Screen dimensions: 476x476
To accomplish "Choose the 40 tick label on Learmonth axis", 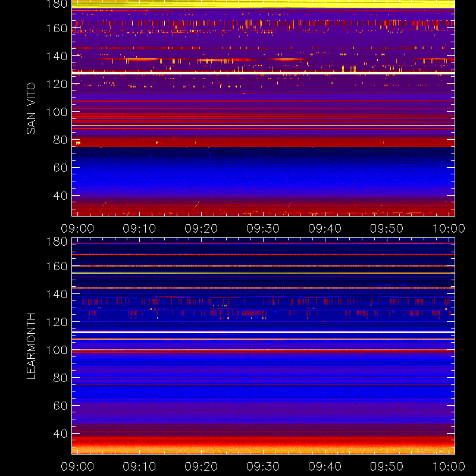I will coord(61,434).
